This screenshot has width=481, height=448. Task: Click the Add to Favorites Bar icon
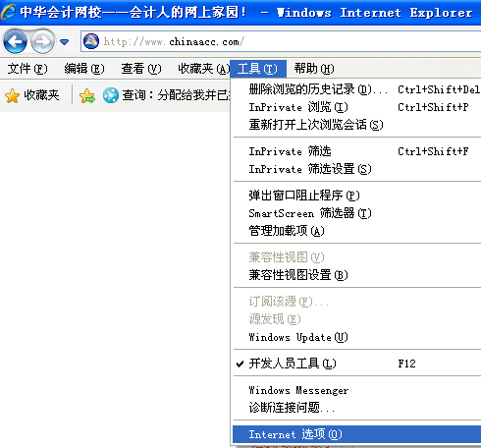(87, 95)
